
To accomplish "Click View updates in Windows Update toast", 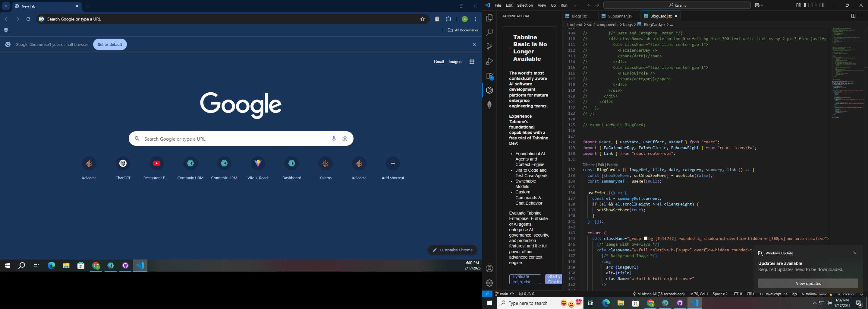I will pos(808,283).
